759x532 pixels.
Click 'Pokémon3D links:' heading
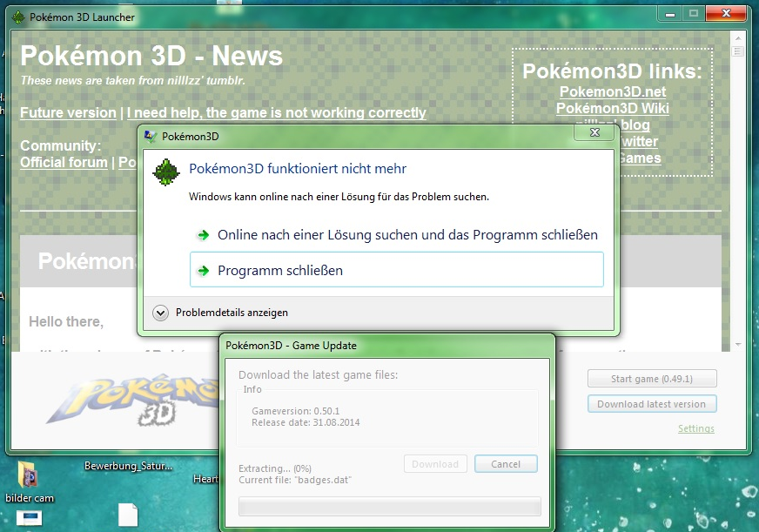coord(612,71)
